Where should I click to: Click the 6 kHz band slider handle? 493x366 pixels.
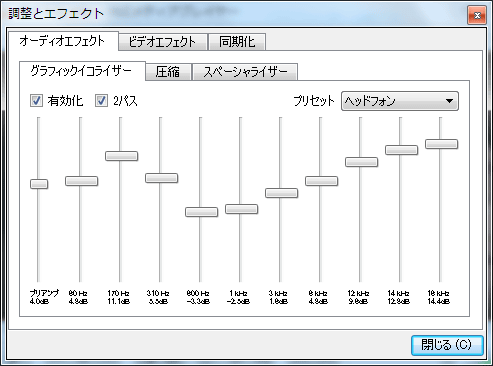(321, 181)
